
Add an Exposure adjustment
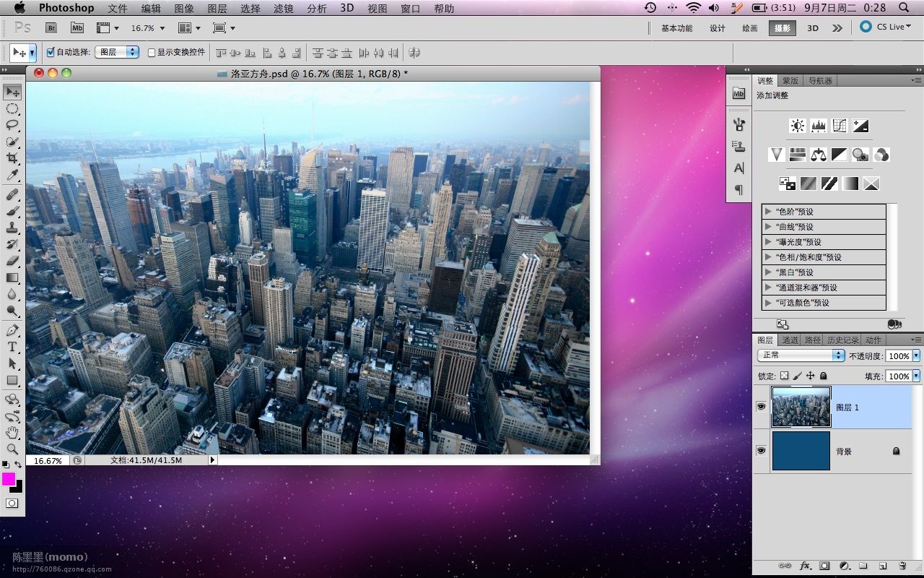tap(860, 126)
